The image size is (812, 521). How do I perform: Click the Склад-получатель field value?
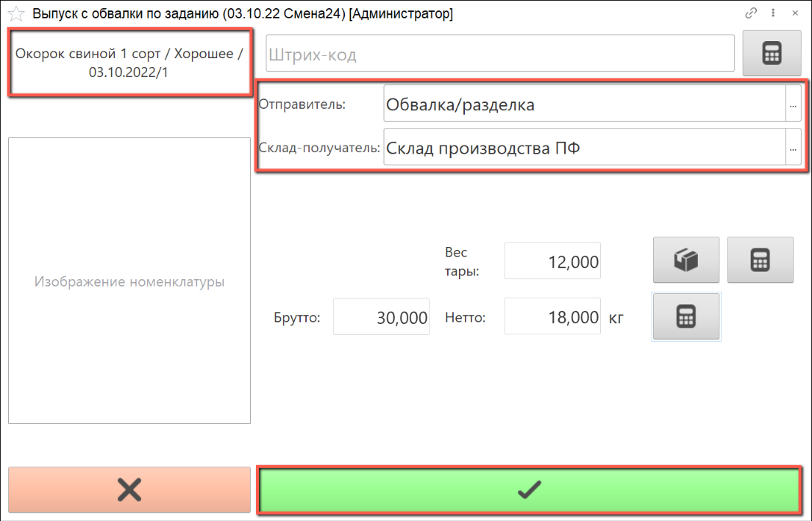(x=584, y=148)
